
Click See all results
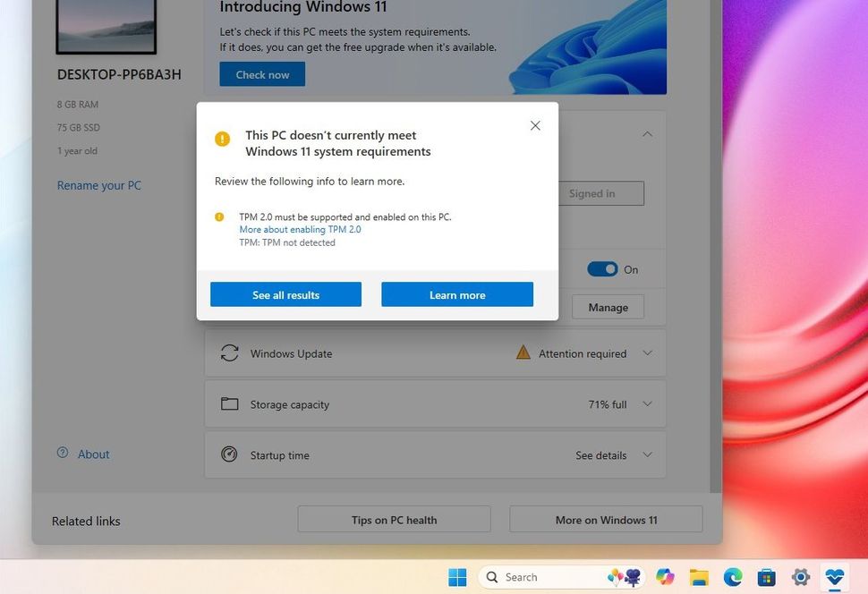click(x=285, y=294)
